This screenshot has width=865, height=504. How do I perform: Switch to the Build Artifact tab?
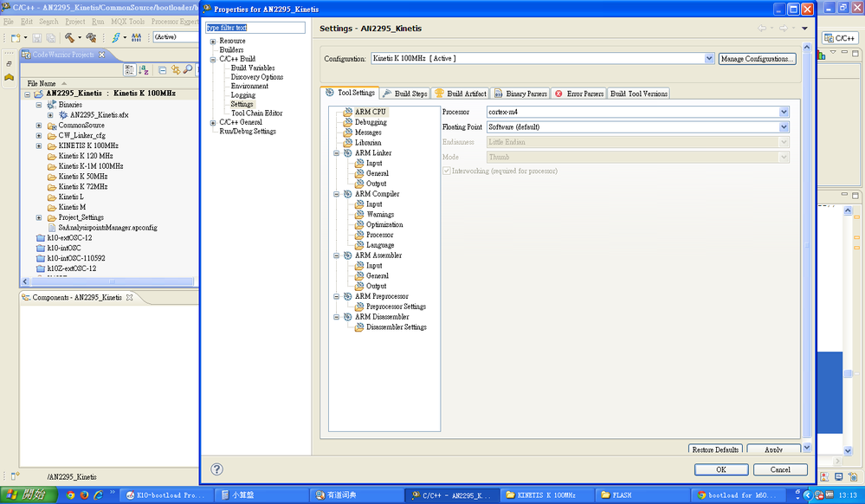[x=461, y=94]
